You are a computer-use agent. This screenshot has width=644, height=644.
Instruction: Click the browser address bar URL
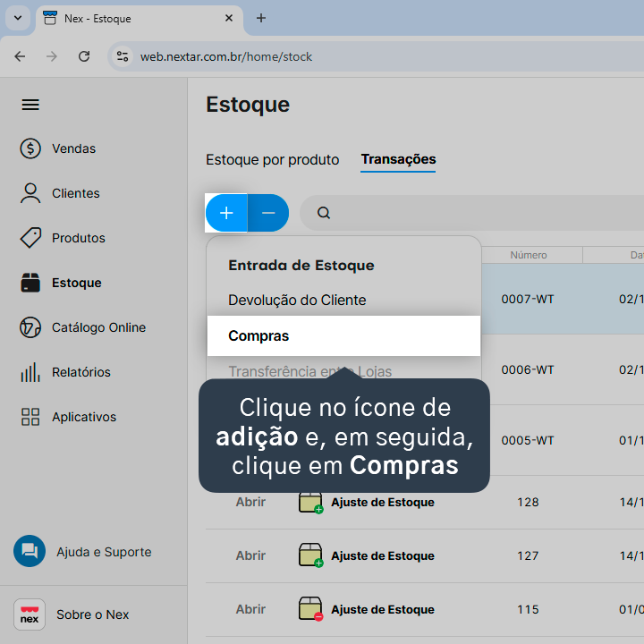(226, 56)
